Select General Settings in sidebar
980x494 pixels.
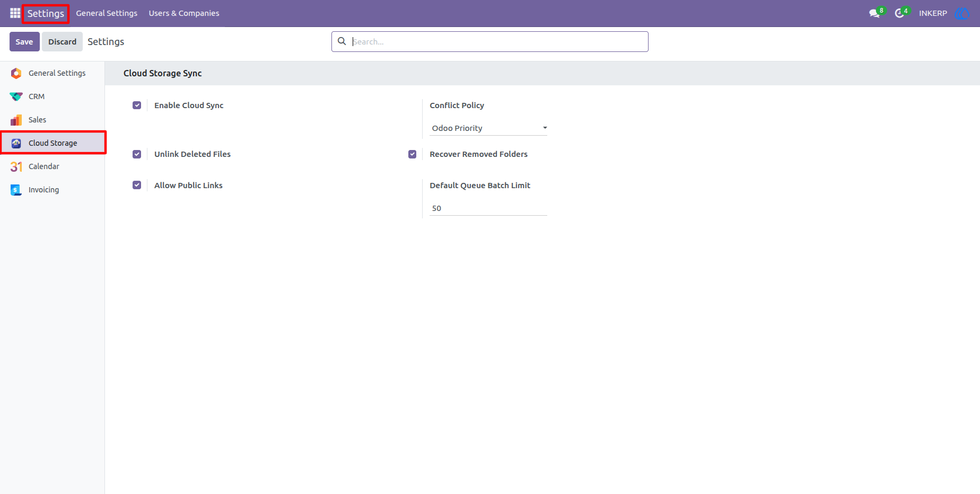click(52, 73)
